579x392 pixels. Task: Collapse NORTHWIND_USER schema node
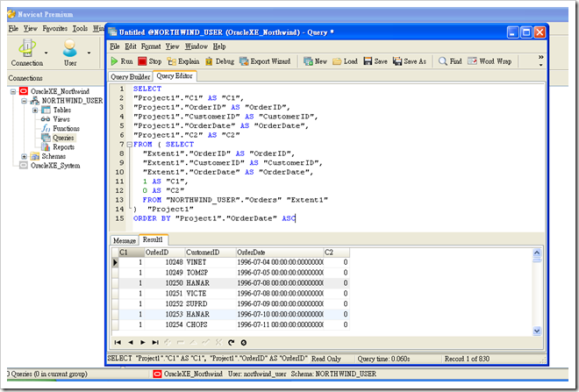tap(24, 101)
